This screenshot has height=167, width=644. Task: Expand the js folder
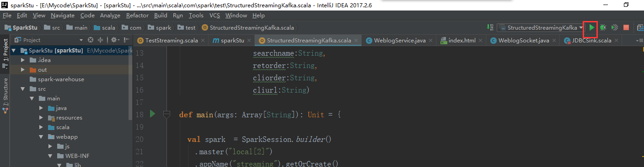click(50, 146)
